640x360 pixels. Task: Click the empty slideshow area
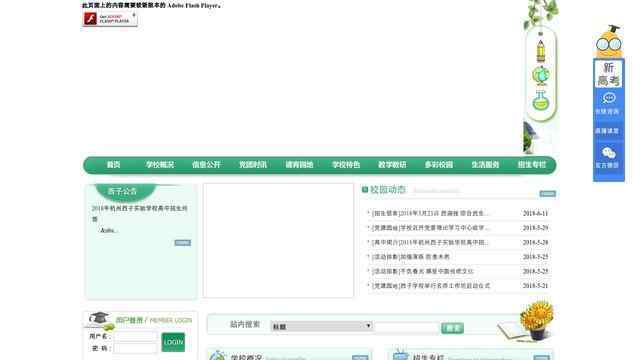(x=278, y=240)
